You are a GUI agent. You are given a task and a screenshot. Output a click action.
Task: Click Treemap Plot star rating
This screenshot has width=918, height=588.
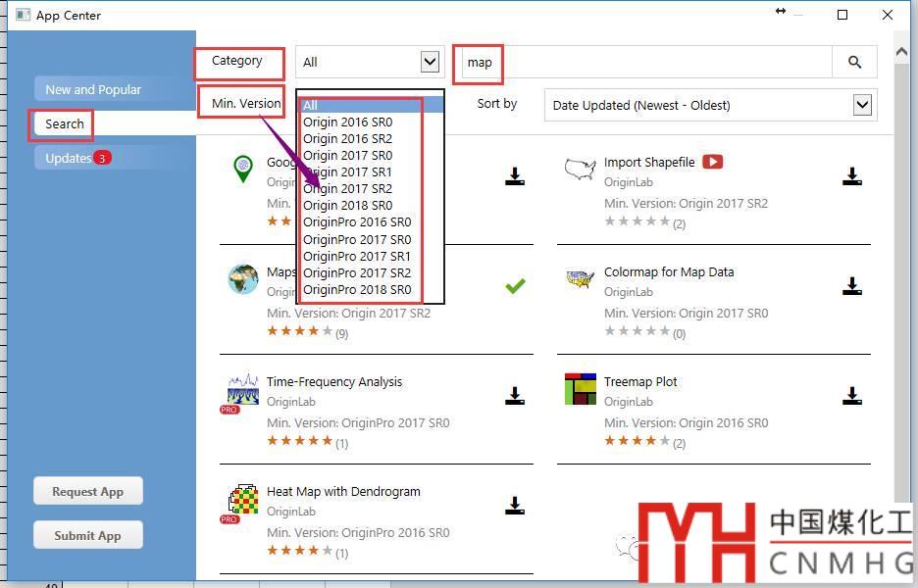pos(637,441)
